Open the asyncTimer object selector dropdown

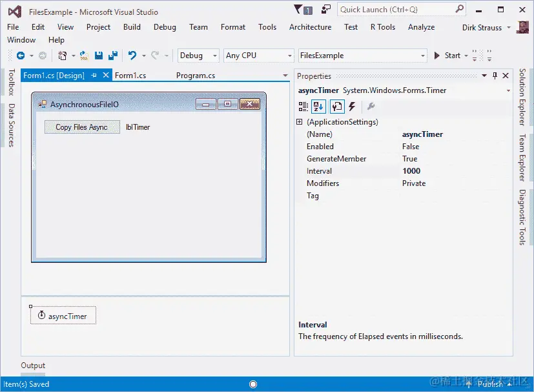(508, 90)
